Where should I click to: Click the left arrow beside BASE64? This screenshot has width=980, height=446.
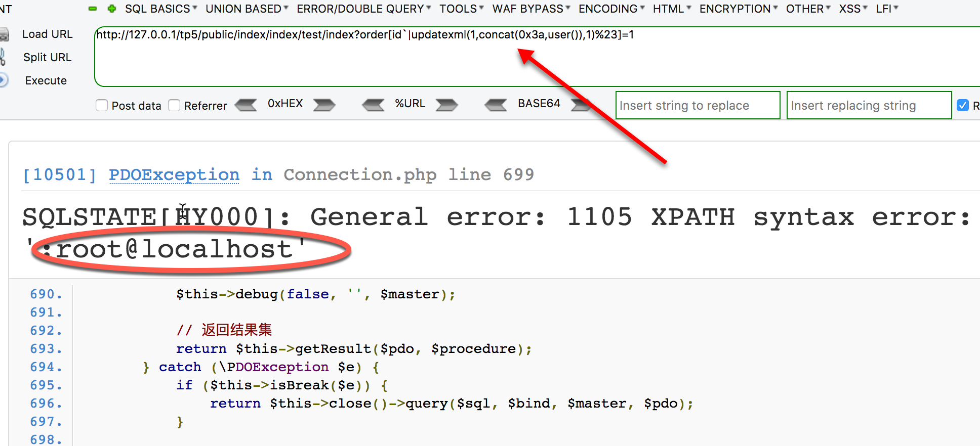pyautogui.click(x=496, y=105)
